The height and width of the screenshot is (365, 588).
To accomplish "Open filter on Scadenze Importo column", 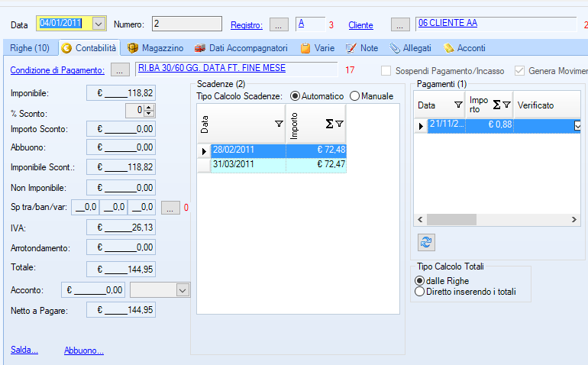I will [339, 123].
